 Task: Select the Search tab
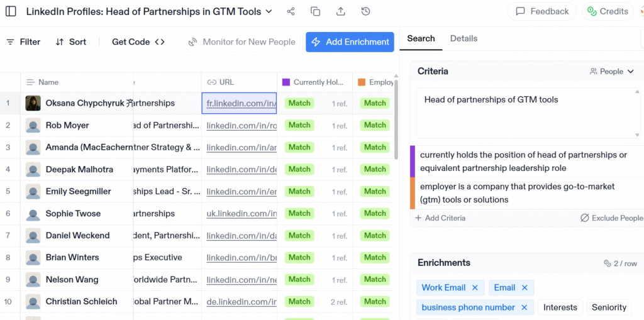click(421, 38)
